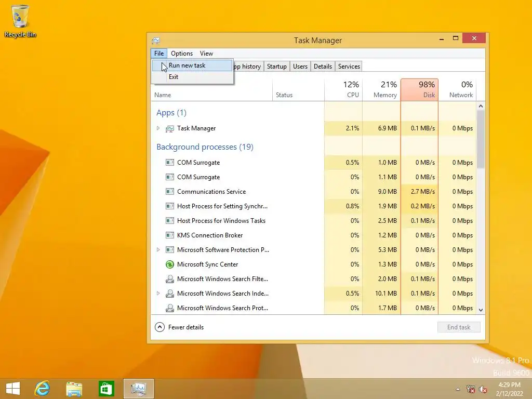Screen dimensions: 532x399
Task: Switch to the Users tab
Action: click(x=300, y=66)
